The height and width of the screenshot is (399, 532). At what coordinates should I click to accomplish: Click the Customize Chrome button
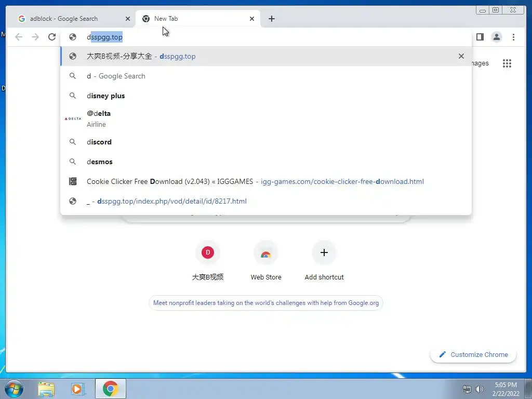[x=473, y=354]
